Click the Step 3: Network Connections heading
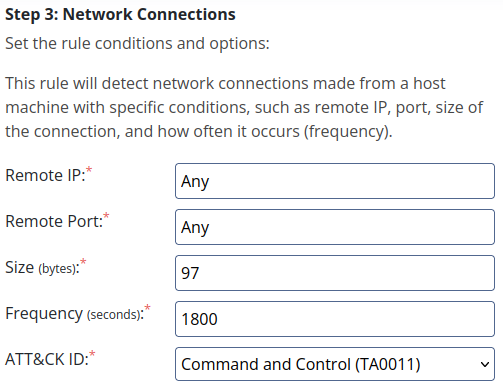Image resolution: width=503 pixels, height=392 pixels. (120, 15)
